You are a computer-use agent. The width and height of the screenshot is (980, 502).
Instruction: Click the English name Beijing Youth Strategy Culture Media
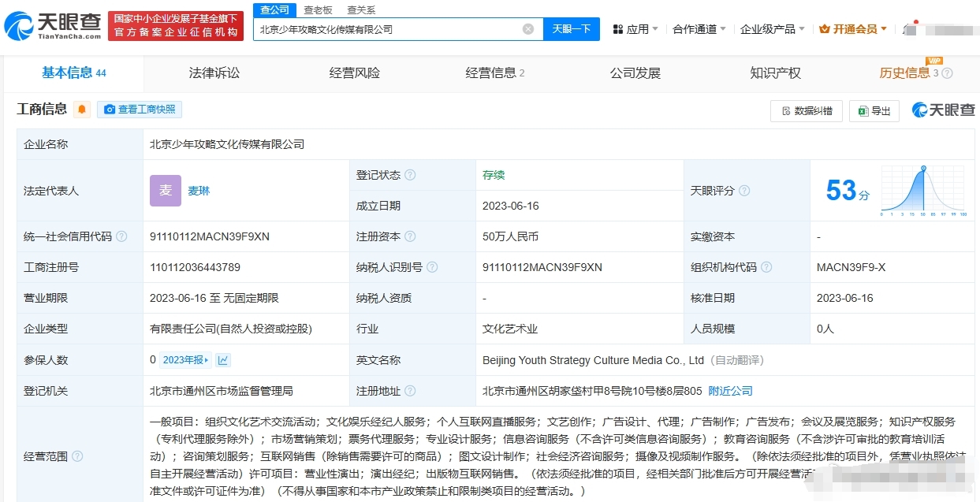pyautogui.click(x=593, y=360)
